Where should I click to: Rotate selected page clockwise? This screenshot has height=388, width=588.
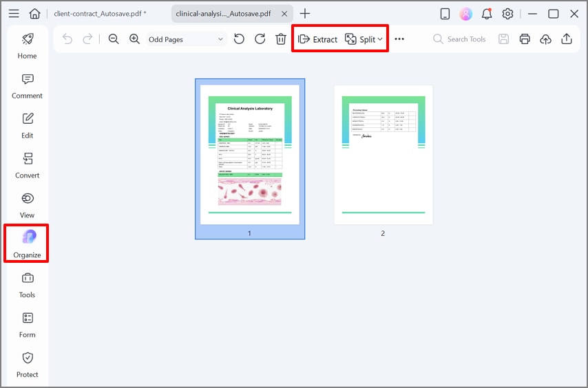coord(260,39)
